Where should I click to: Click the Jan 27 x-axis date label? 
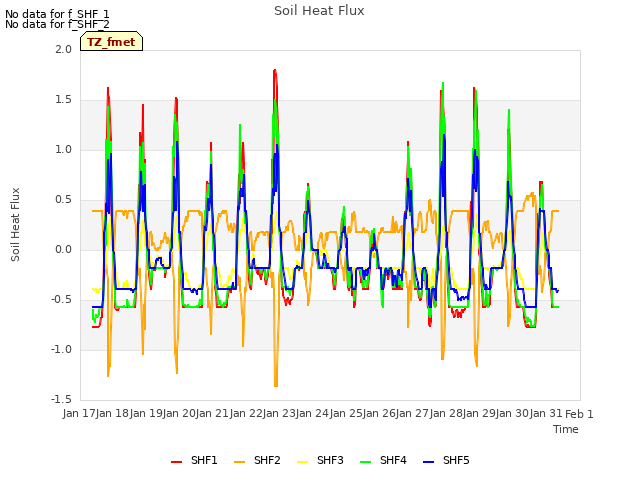click(413, 413)
